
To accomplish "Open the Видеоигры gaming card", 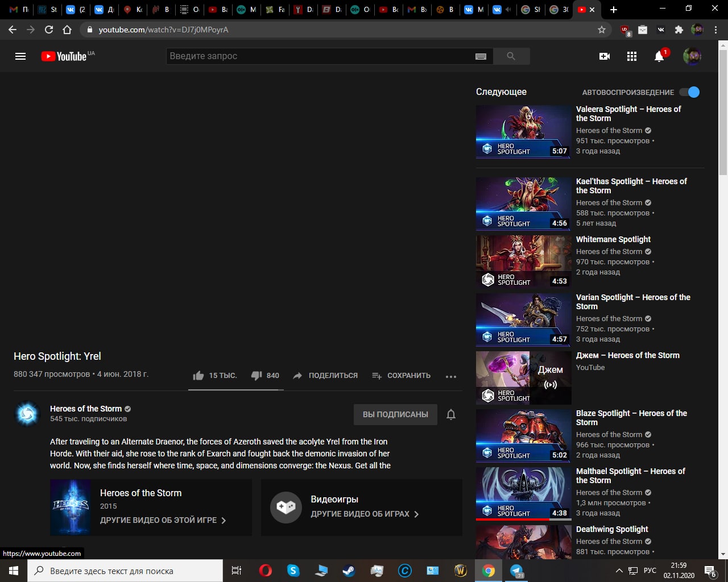I will pos(361,508).
